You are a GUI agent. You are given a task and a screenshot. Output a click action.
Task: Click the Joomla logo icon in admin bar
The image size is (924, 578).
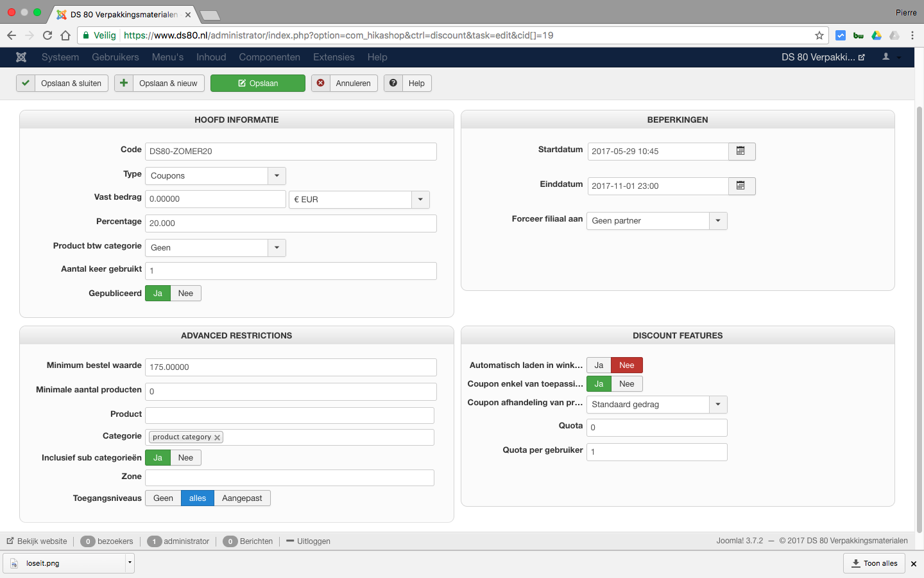(21, 57)
